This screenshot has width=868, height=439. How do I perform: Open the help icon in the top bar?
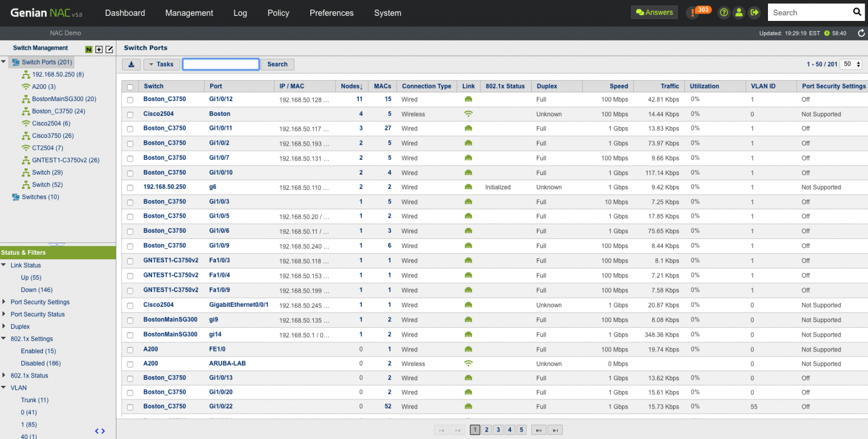(724, 12)
